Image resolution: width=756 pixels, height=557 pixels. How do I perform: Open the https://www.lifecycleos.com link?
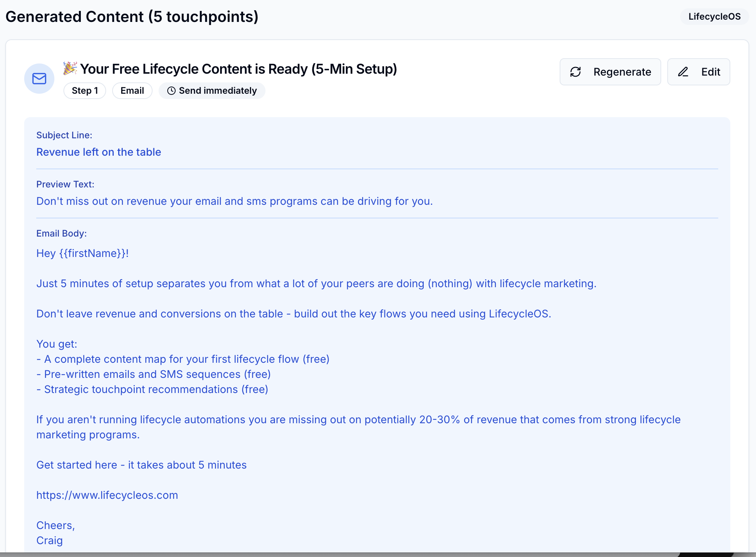(107, 495)
